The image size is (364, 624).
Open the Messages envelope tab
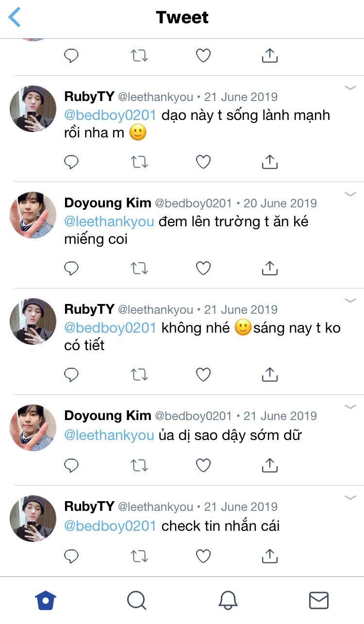318,600
